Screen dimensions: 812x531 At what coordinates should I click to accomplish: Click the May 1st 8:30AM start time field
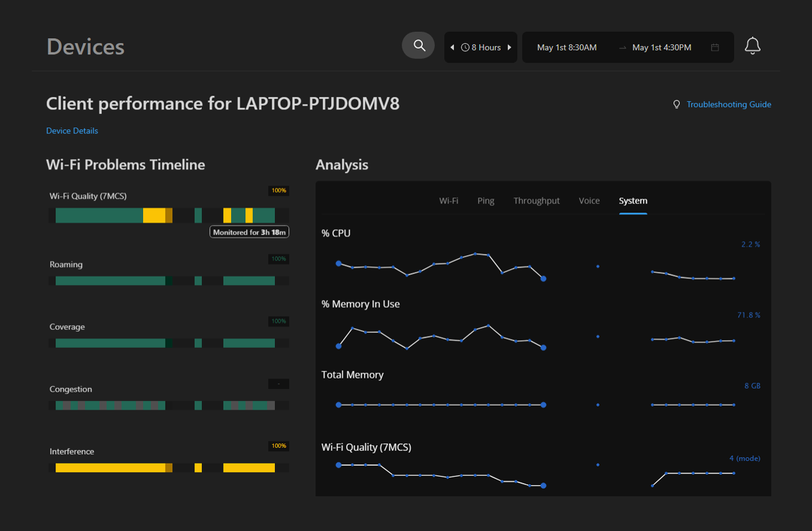pos(567,47)
